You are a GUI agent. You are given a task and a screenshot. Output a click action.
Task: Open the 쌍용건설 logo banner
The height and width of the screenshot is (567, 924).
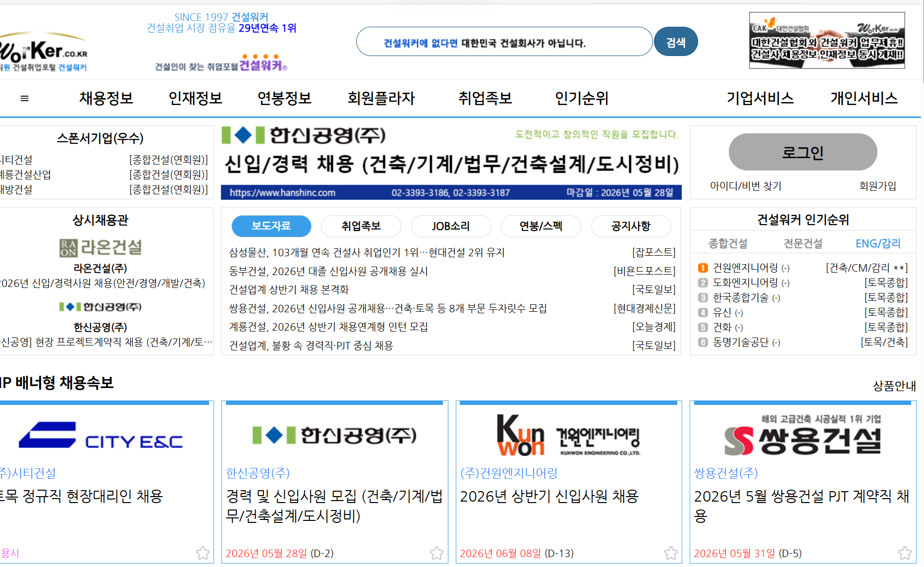(x=803, y=435)
